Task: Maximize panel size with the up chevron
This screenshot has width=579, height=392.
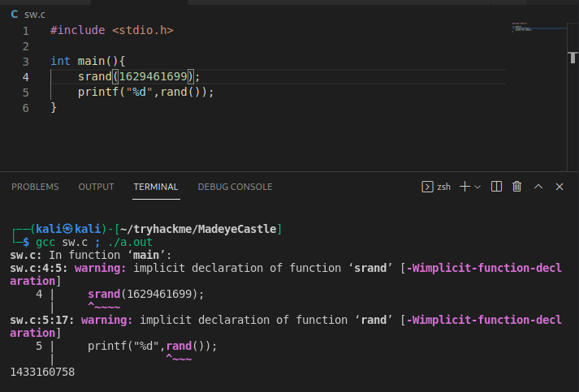Action: pyautogui.click(x=538, y=187)
